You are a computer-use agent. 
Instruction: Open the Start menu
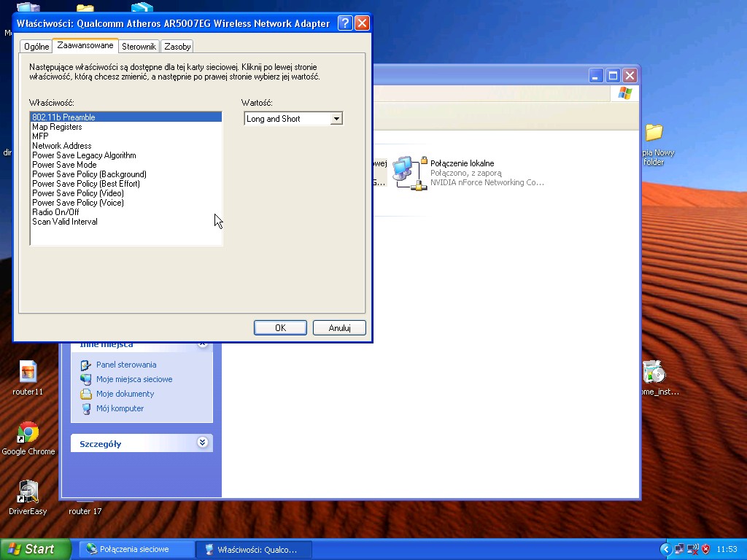coord(35,549)
